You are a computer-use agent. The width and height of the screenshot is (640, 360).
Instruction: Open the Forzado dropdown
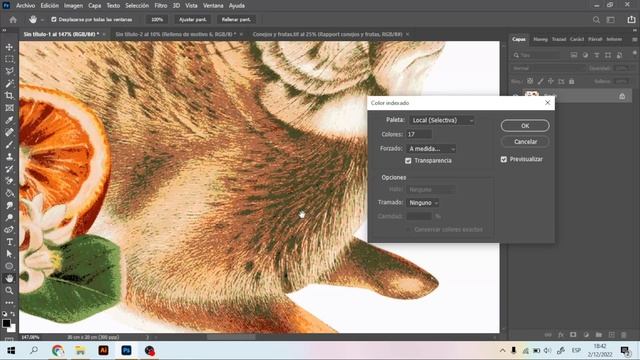431,149
